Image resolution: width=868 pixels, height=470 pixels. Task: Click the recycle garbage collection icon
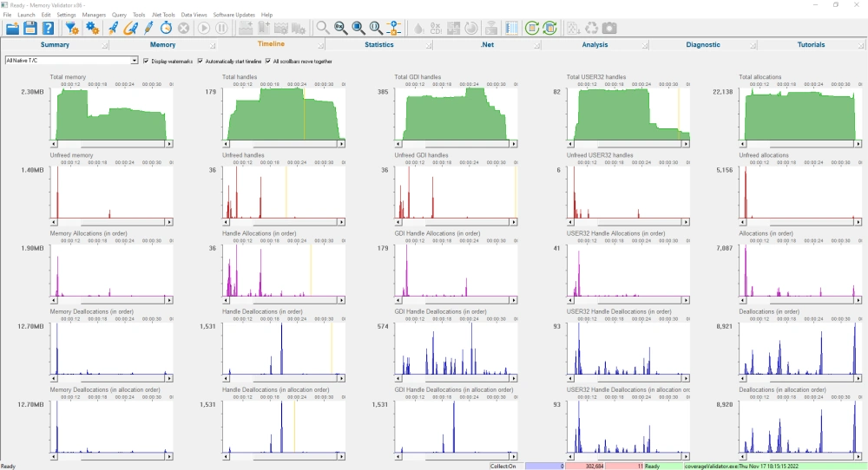(x=592, y=29)
